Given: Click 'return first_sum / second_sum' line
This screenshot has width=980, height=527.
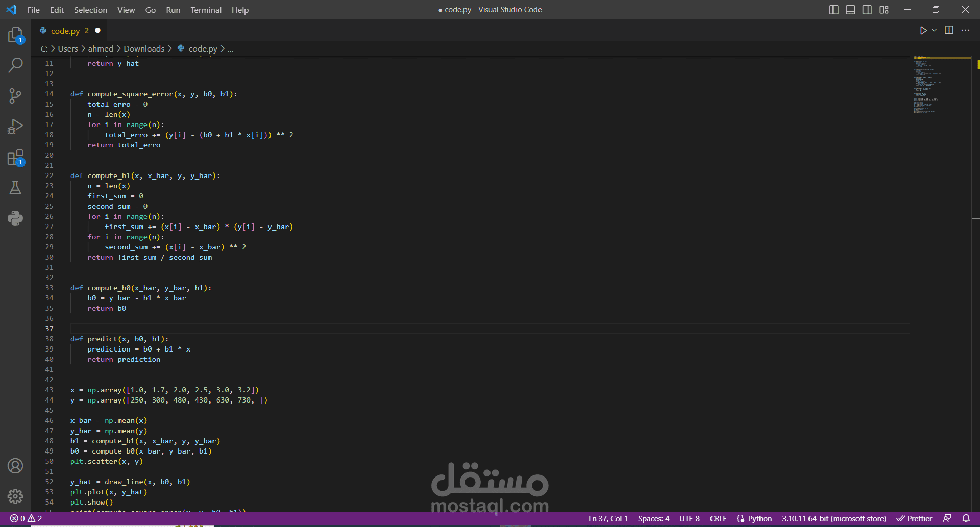Looking at the screenshot, I should point(150,257).
